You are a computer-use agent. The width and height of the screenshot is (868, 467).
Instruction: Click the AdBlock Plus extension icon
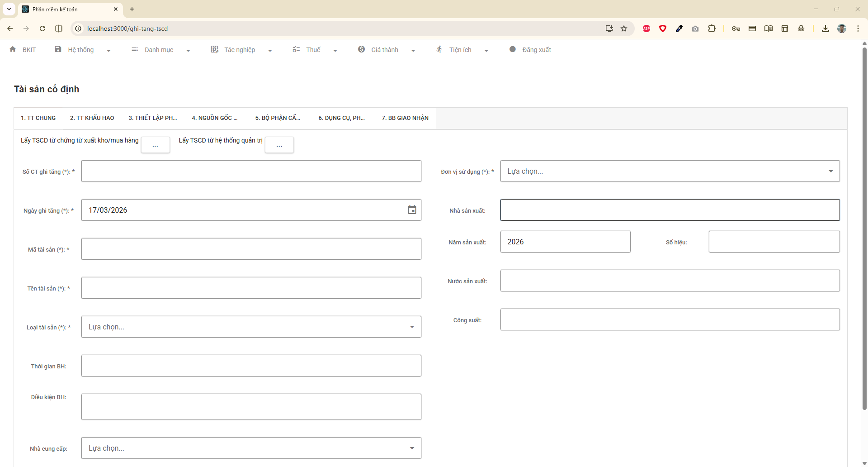646,29
